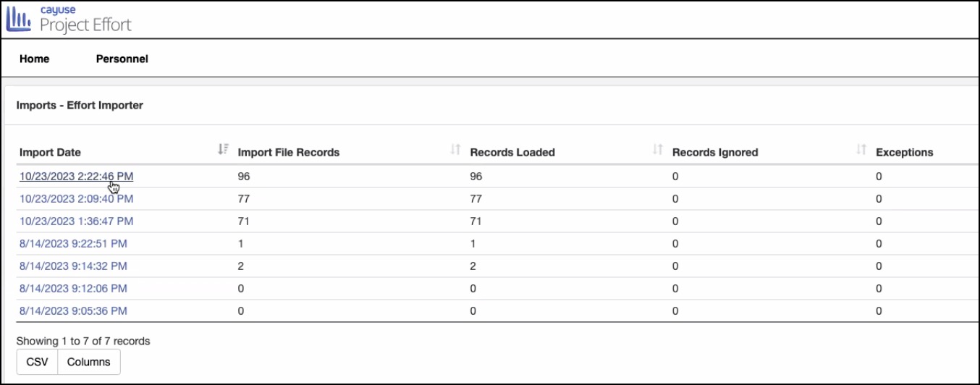Sort by Records Loaded icon

click(658, 150)
